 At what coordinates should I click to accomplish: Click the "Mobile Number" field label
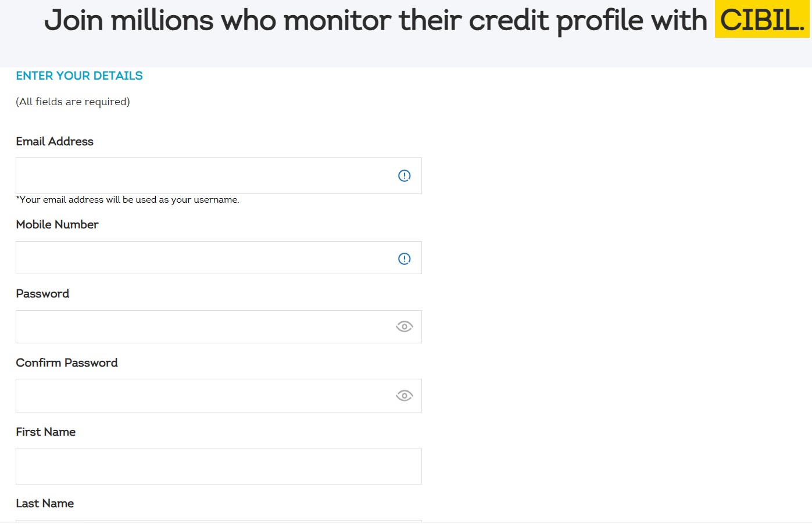(57, 224)
